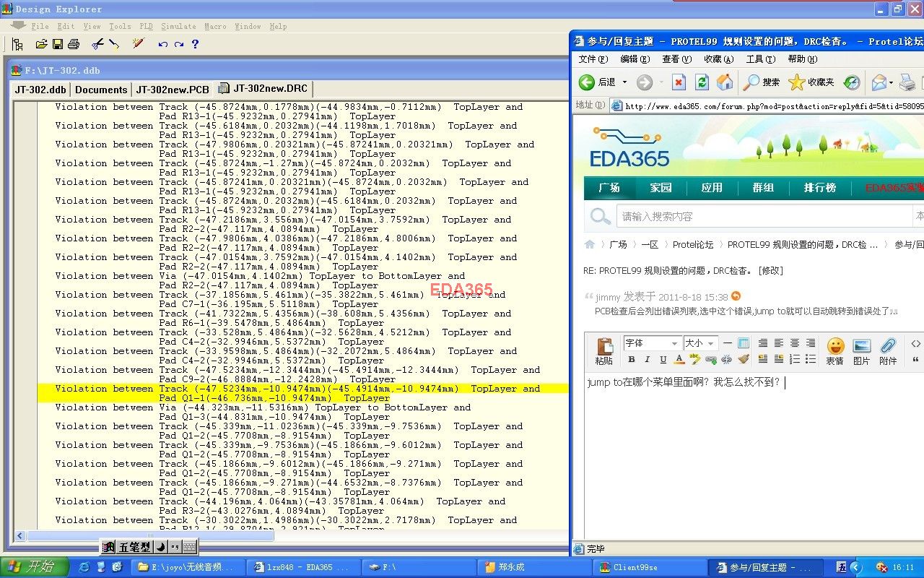Image resolution: width=924 pixels, height=578 pixels.
Task: Print the DRC report using the printer icon in Design Explorer
Action: [x=73, y=44]
